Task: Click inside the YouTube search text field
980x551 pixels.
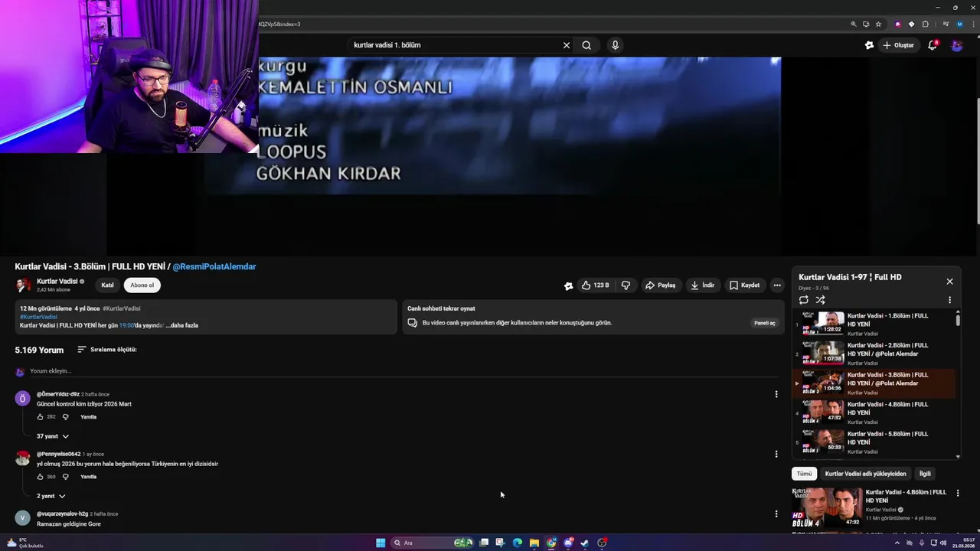Action: [456, 45]
